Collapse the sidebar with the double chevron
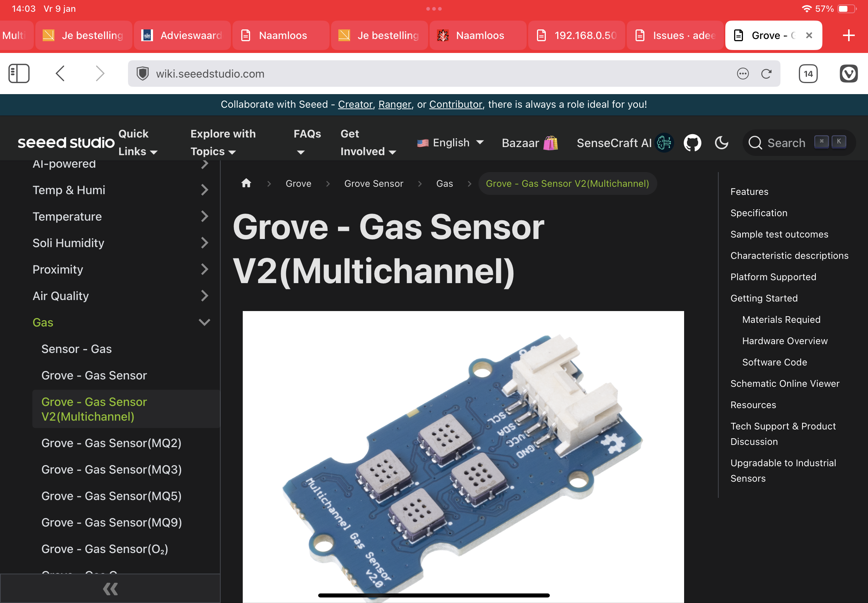The height and width of the screenshot is (603, 868). click(110, 588)
